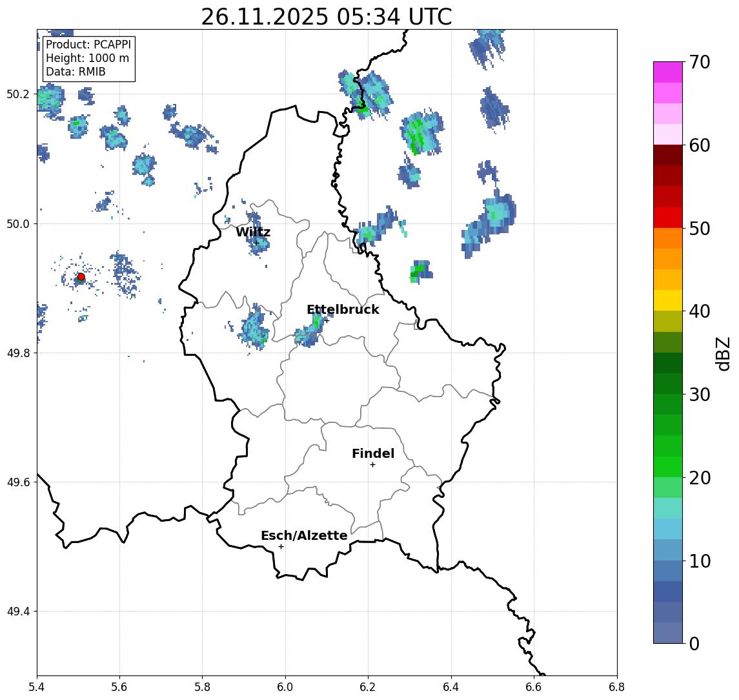Click the plot title 26.11.2025 05:34 UTC
The height and width of the screenshot is (700, 739).
tap(327, 17)
